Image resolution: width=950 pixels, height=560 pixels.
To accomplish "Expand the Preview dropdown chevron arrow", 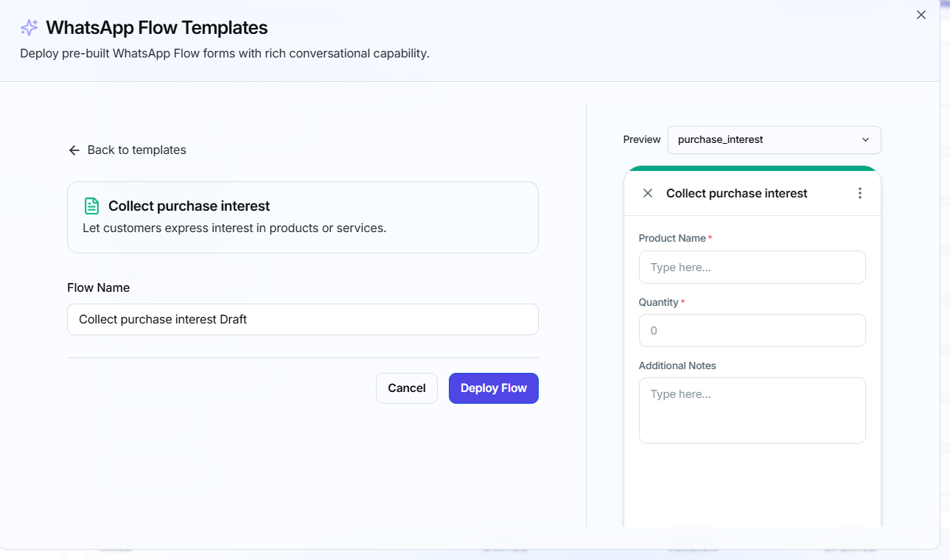I will coord(865,140).
